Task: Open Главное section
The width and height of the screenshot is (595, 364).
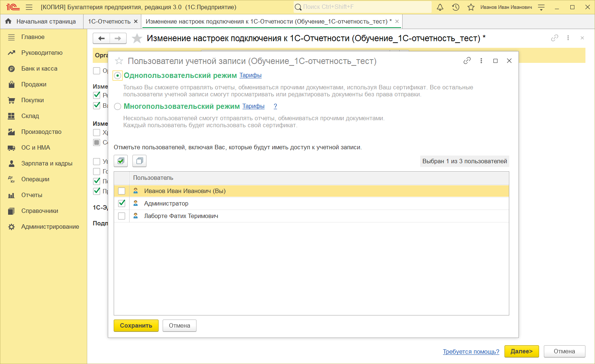Action: tap(33, 37)
